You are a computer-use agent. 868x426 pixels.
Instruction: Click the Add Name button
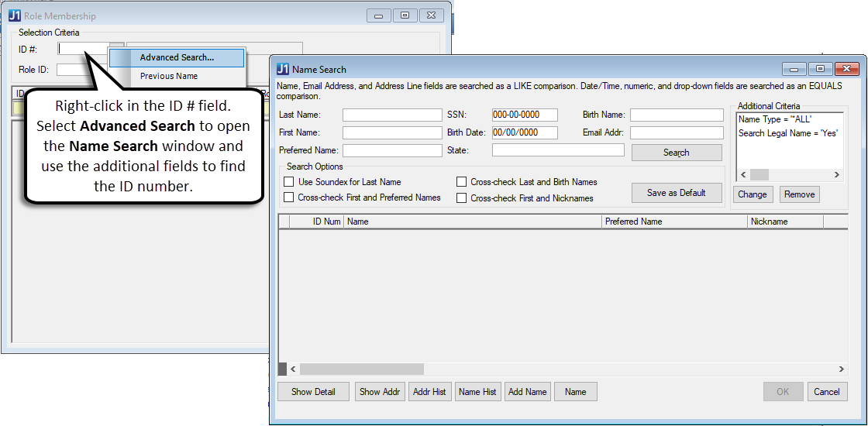pyautogui.click(x=528, y=392)
